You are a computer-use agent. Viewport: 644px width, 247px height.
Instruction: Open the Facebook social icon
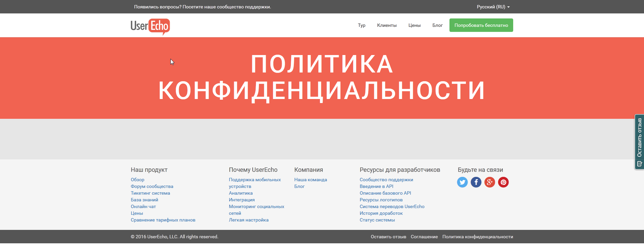coord(476,182)
